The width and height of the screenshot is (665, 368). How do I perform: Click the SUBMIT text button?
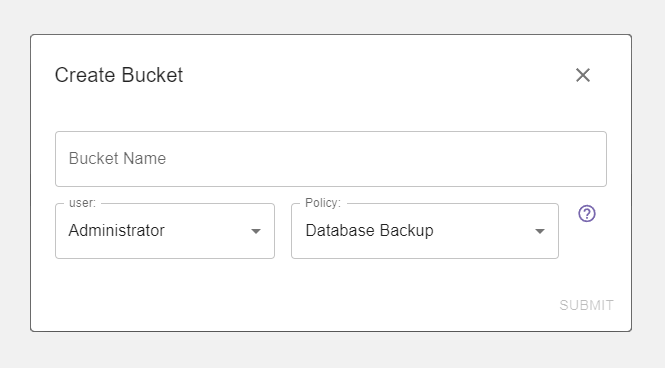pos(586,305)
